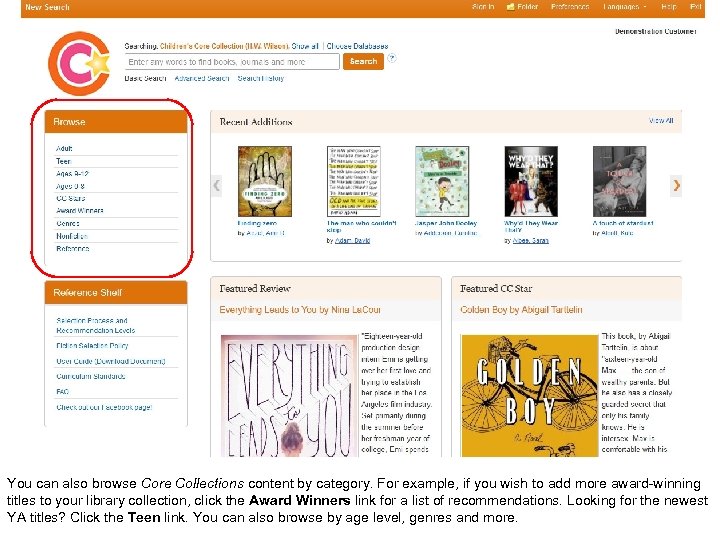Open the Preferences menu item
This screenshot has width=720, height=540.
[570, 7]
